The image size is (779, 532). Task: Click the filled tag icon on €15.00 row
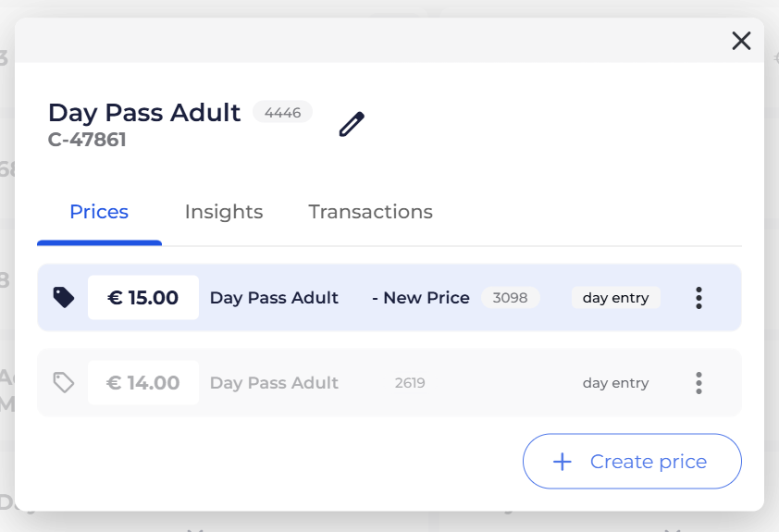click(63, 297)
